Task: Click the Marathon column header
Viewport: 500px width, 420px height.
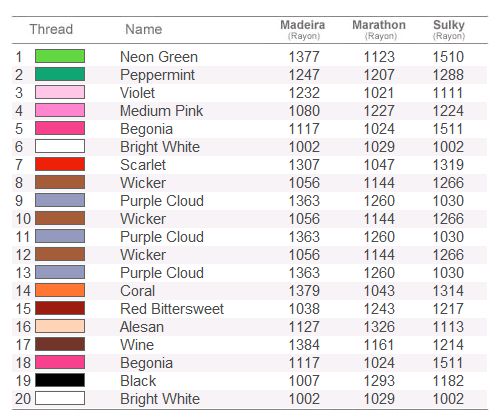Action: tap(379, 30)
